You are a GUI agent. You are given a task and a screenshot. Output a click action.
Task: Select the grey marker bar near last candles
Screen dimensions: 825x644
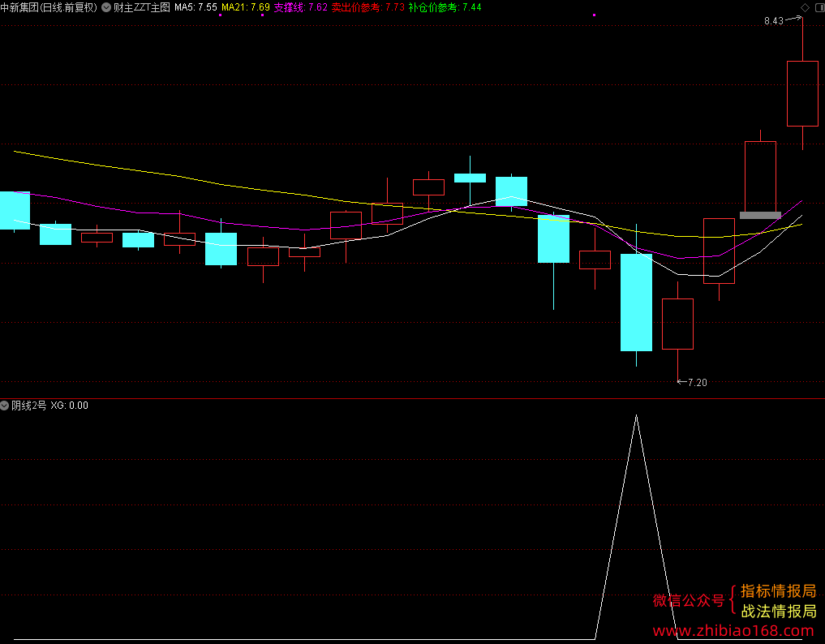[760, 215]
